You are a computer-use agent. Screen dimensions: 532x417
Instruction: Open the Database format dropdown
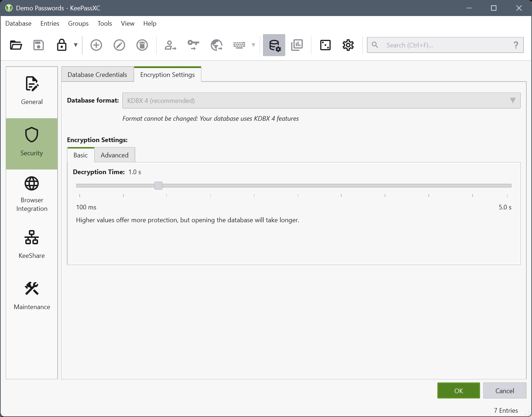point(321,101)
